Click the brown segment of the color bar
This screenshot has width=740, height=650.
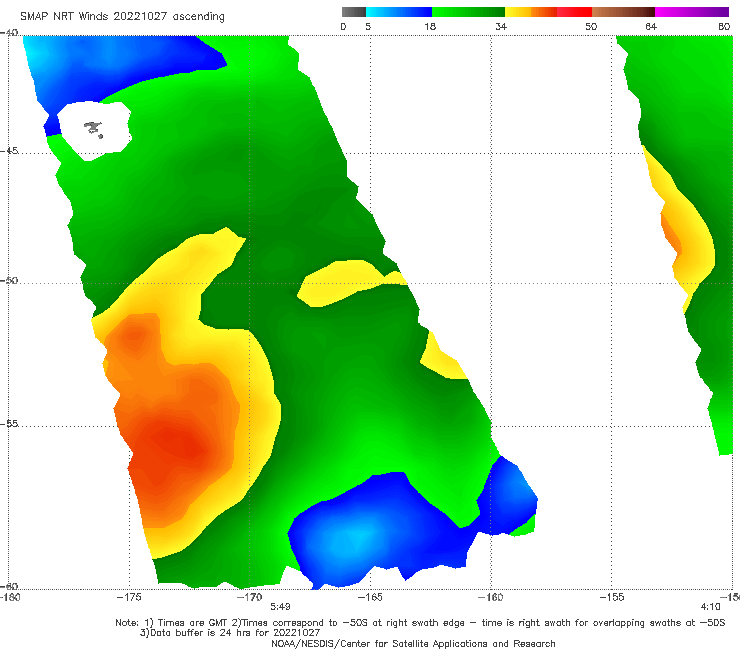[623, 12]
